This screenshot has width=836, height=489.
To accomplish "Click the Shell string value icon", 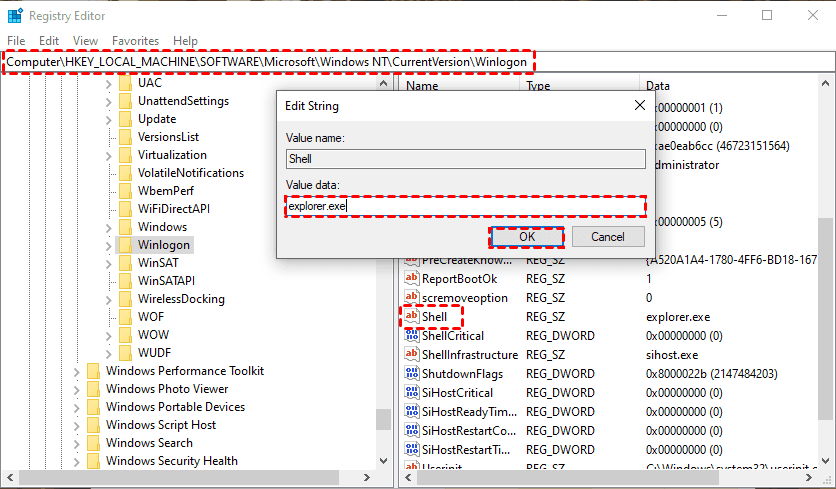I will pyautogui.click(x=412, y=316).
